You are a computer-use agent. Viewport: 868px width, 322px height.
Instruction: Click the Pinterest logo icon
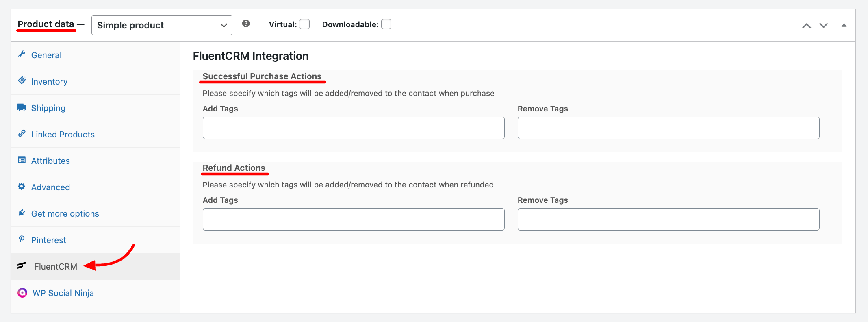point(22,239)
